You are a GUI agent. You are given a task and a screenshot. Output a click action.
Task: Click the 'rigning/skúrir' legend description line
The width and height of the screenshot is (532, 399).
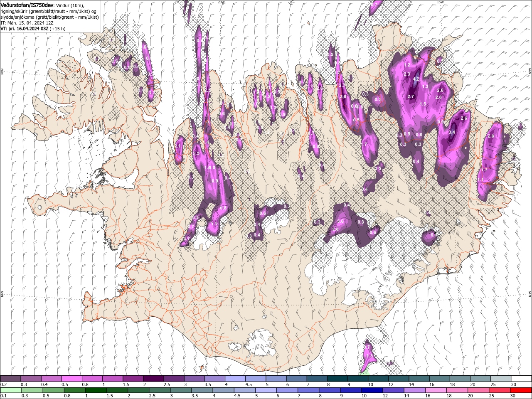(x=49, y=11)
